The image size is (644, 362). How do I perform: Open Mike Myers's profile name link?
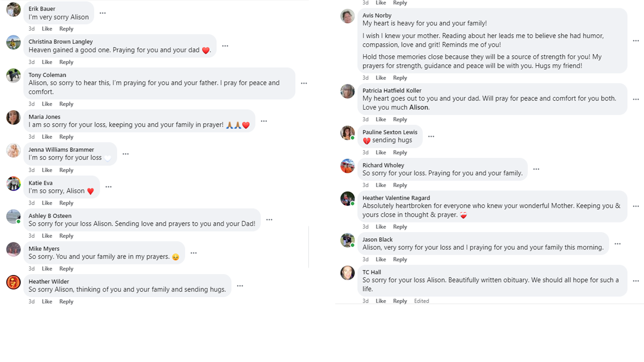click(x=44, y=249)
